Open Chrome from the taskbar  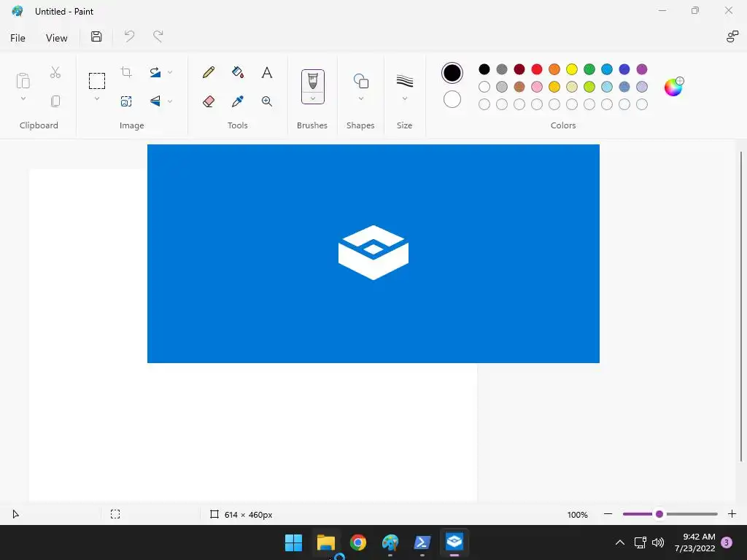357,542
